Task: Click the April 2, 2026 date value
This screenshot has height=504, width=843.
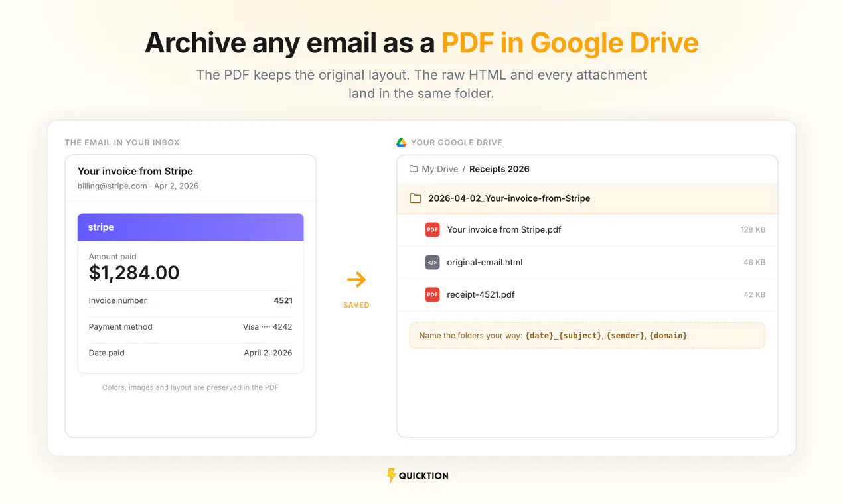Action: pyautogui.click(x=268, y=353)
